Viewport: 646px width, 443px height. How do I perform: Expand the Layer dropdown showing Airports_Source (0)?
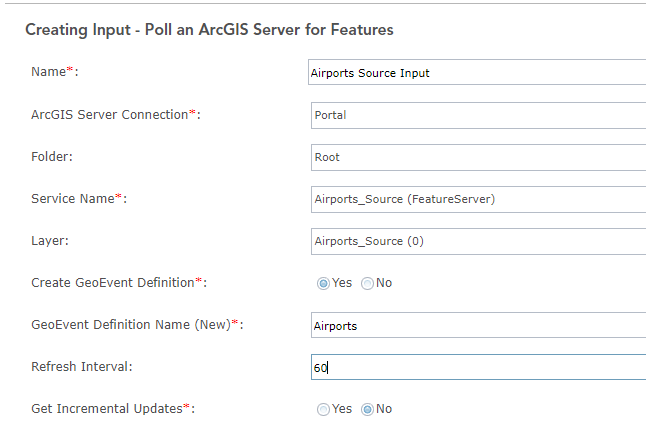click(477, 241)
